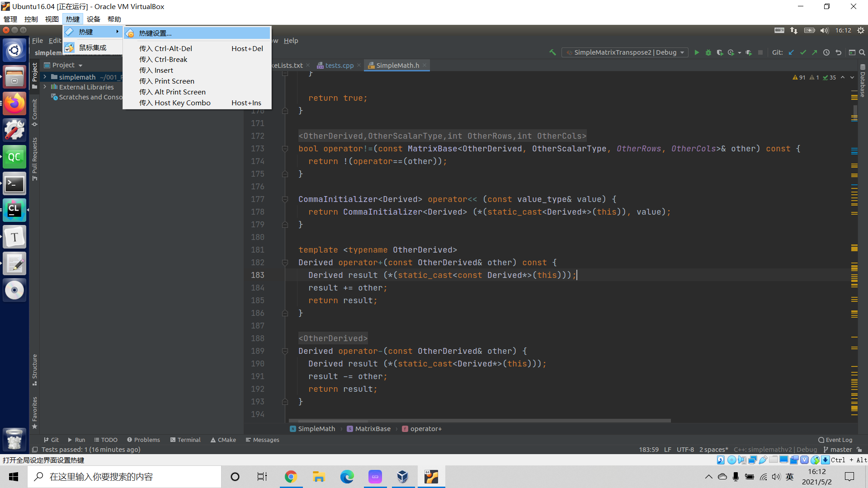Switch to the tests.cpp tab
The image size is (868, 488).
(339, 66)
